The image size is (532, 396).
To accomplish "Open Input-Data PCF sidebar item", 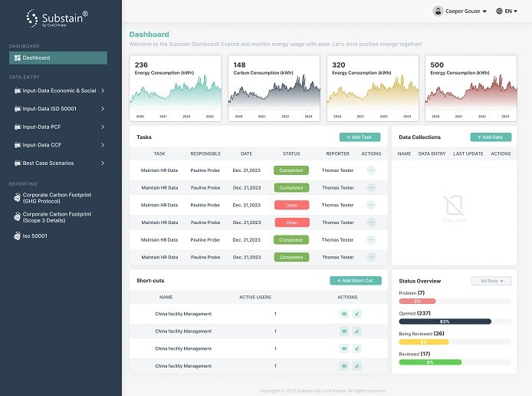I will pyautogui.click(x=60, y=127).
